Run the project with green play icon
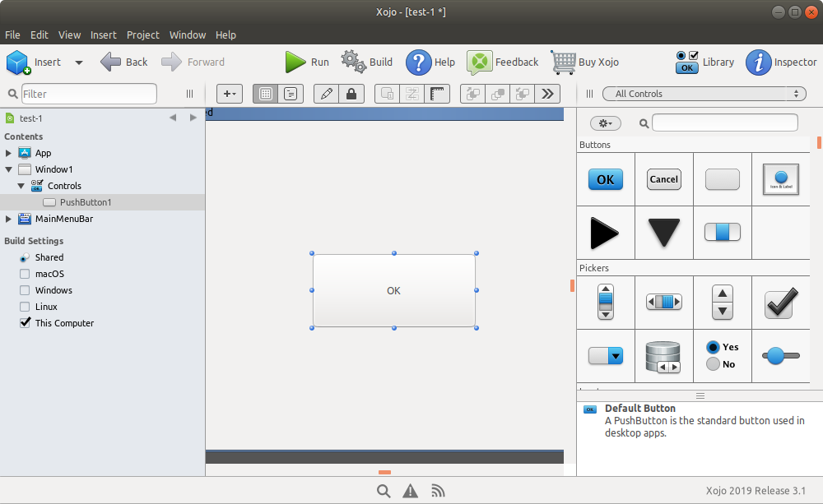 click(295, 62)
